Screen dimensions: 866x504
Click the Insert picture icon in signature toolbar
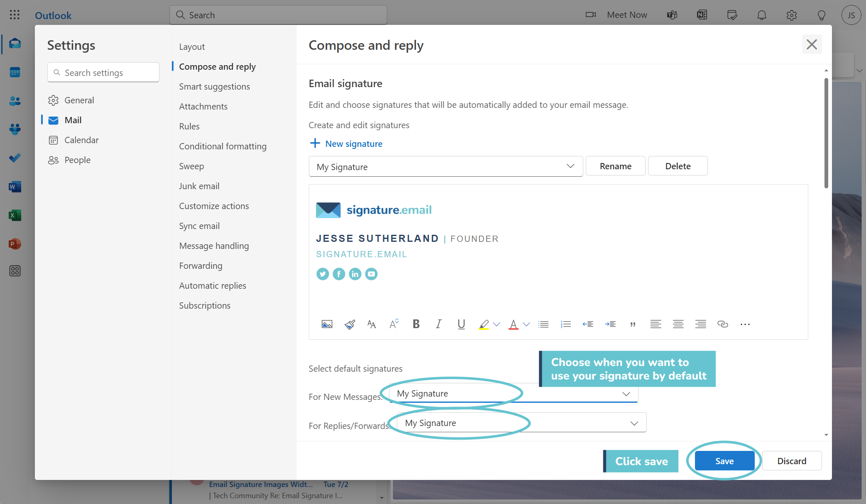[x=327, y=324]
